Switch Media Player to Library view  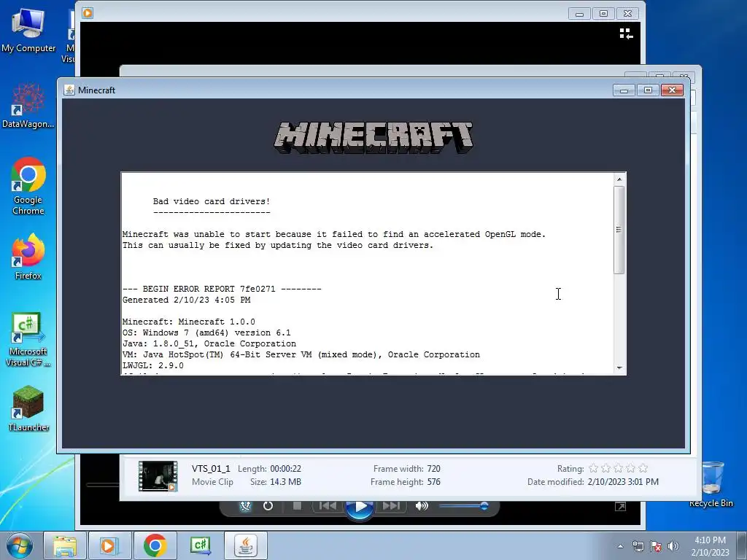click(626, 34)
